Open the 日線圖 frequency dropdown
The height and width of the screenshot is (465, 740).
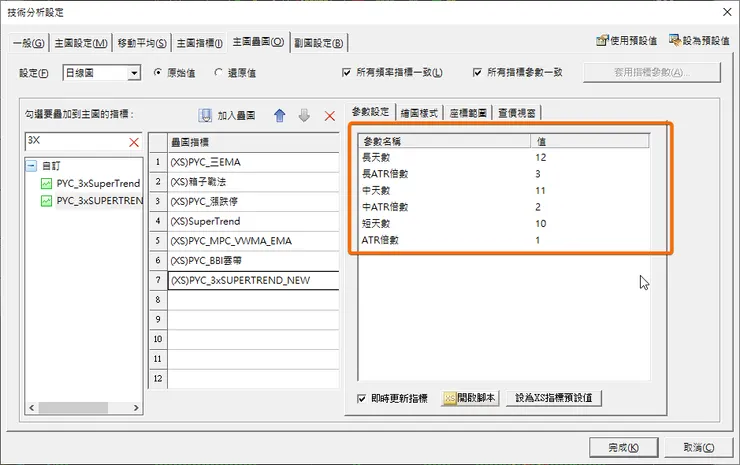[x=135, y=73]
